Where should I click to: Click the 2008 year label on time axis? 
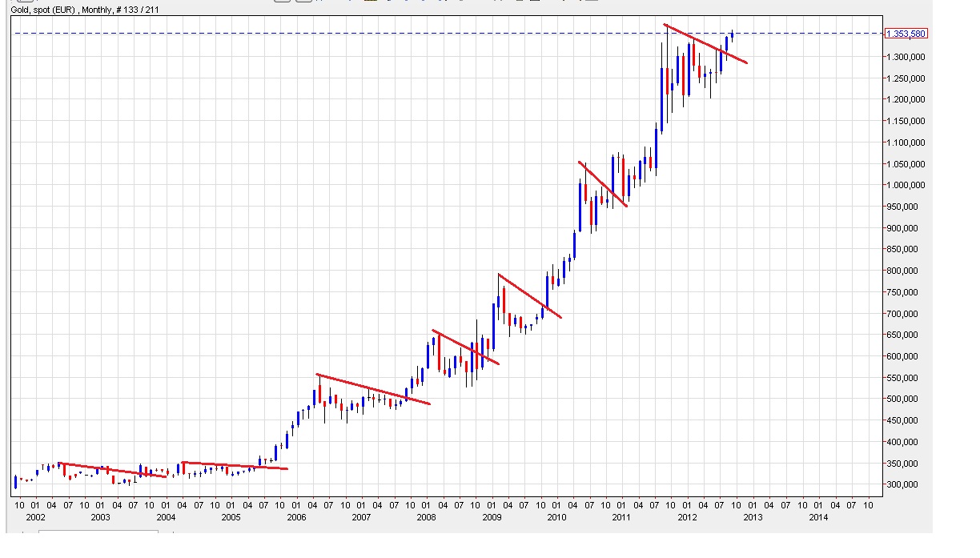point(426,517)
